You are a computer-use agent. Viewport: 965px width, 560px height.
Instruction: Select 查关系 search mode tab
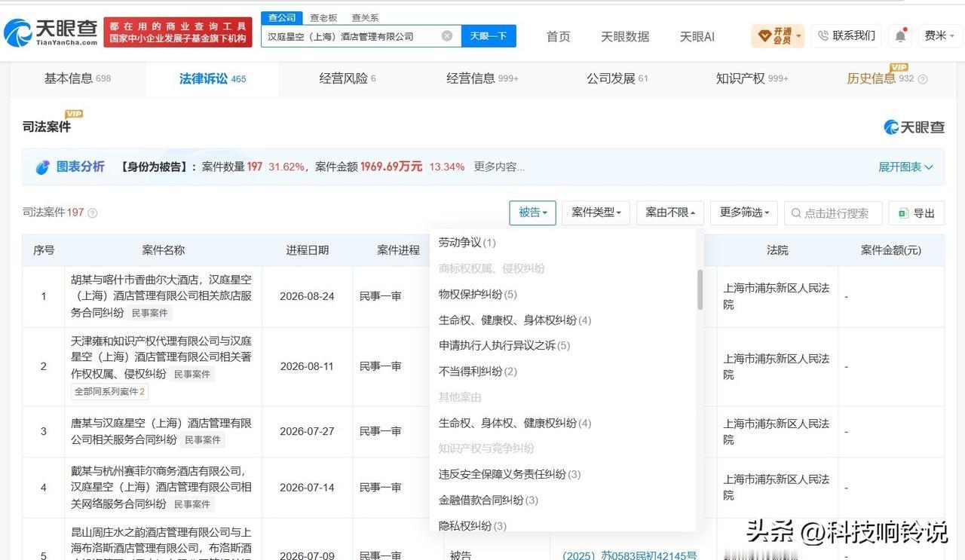point(365,17)
